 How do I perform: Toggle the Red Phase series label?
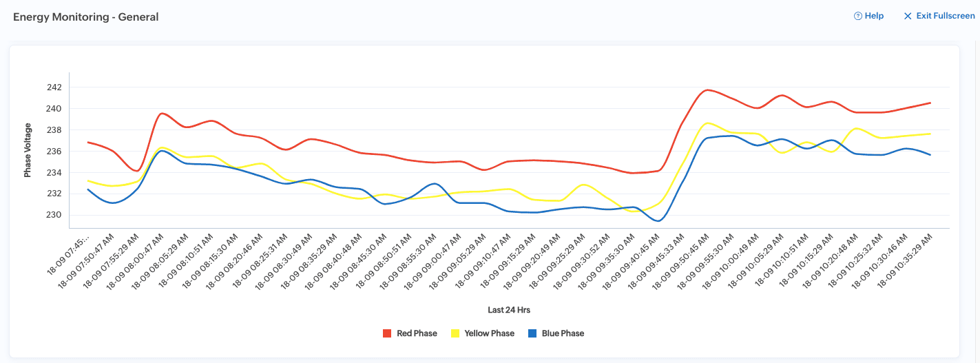coord(417,333)
